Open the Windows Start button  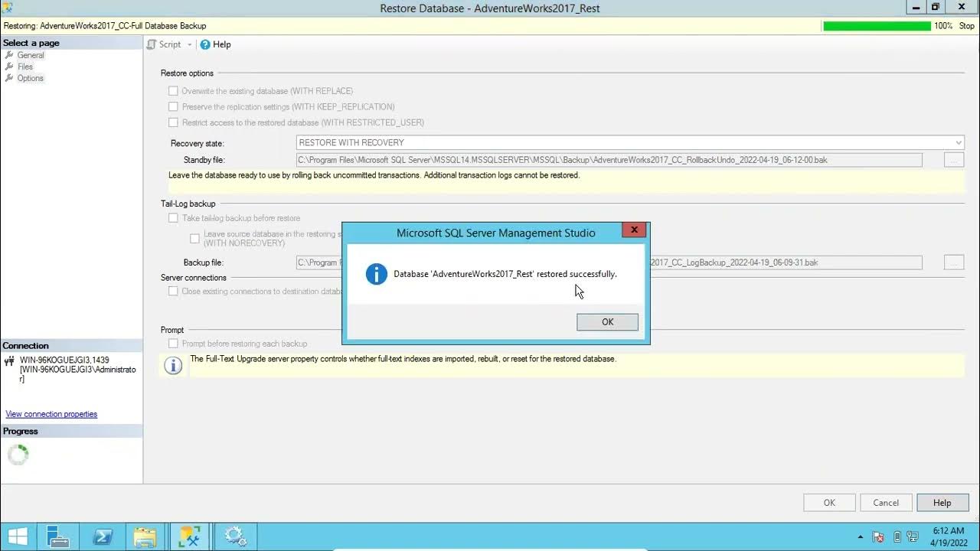click(x=18, y=536)
